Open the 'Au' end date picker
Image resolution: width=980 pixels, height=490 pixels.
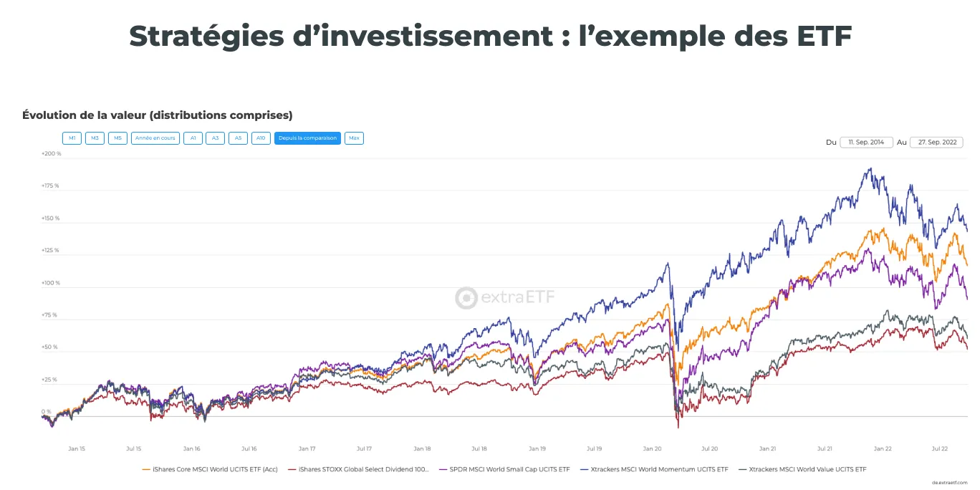click(x=936, y=142)
